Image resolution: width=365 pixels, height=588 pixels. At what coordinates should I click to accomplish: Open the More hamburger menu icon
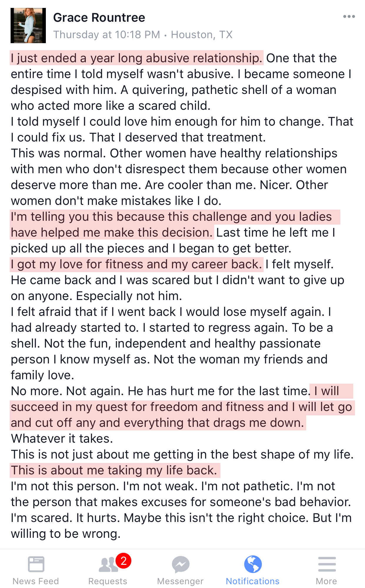coord(327,564)
